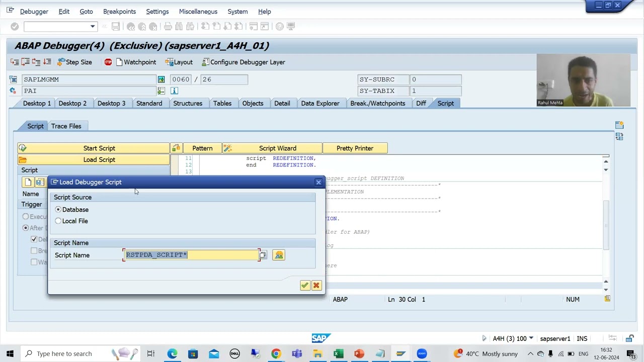Confirm Load Debugger Script with green checkmark
This screenshot has width=644, height=362.
point(305,286)
